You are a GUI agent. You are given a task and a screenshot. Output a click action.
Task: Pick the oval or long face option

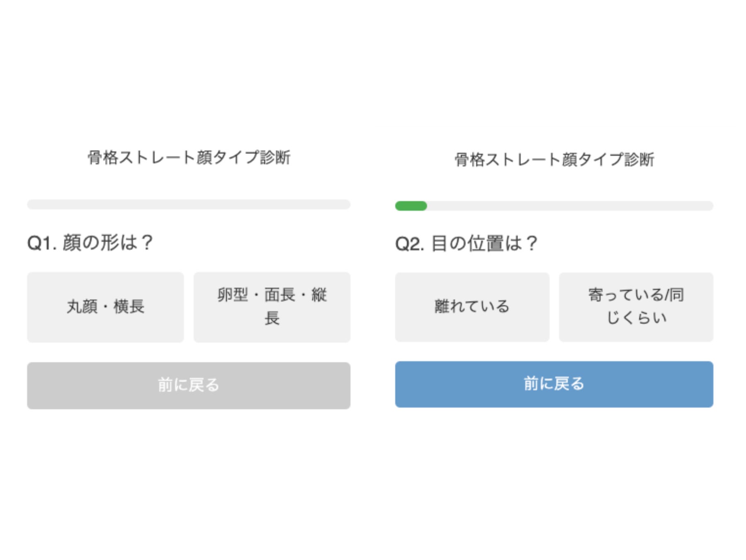(x=272, y=307)
